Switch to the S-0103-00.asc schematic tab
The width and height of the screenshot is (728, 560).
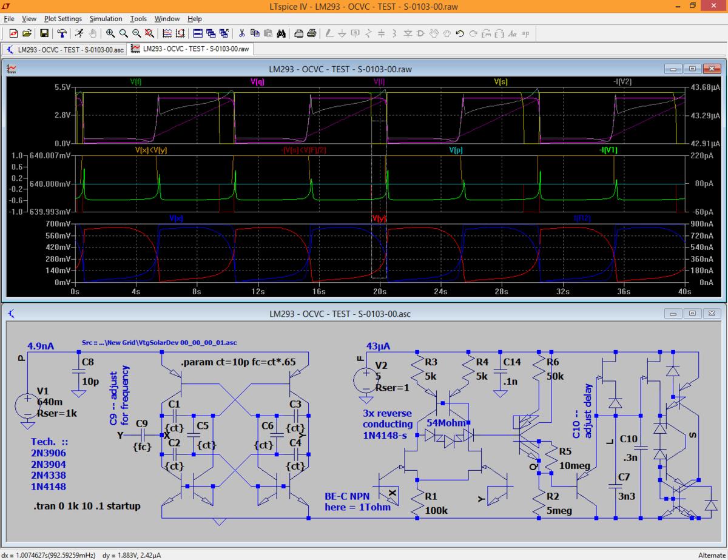tap(66, 49)
